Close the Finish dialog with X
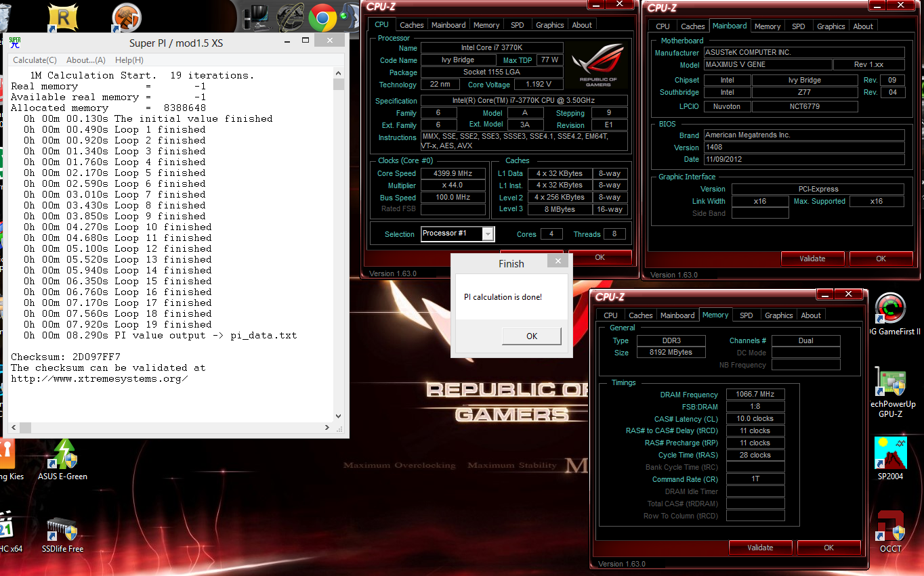924x576 pixels. 558,261
